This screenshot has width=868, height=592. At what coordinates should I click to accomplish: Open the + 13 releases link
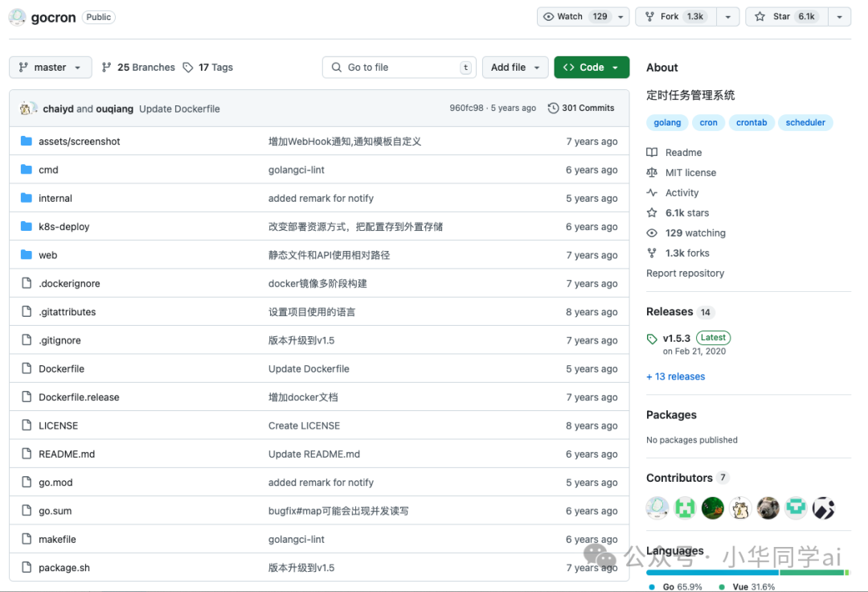point(675,376)
